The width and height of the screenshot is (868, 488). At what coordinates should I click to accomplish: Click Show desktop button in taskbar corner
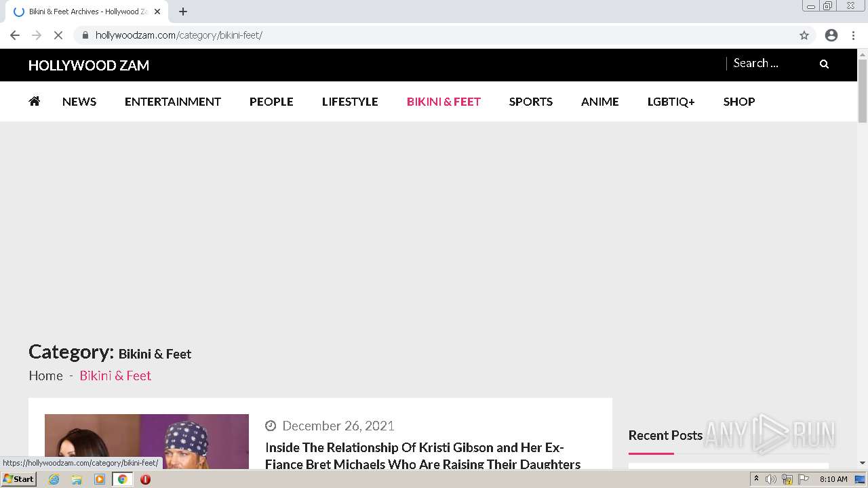[861, 479]
